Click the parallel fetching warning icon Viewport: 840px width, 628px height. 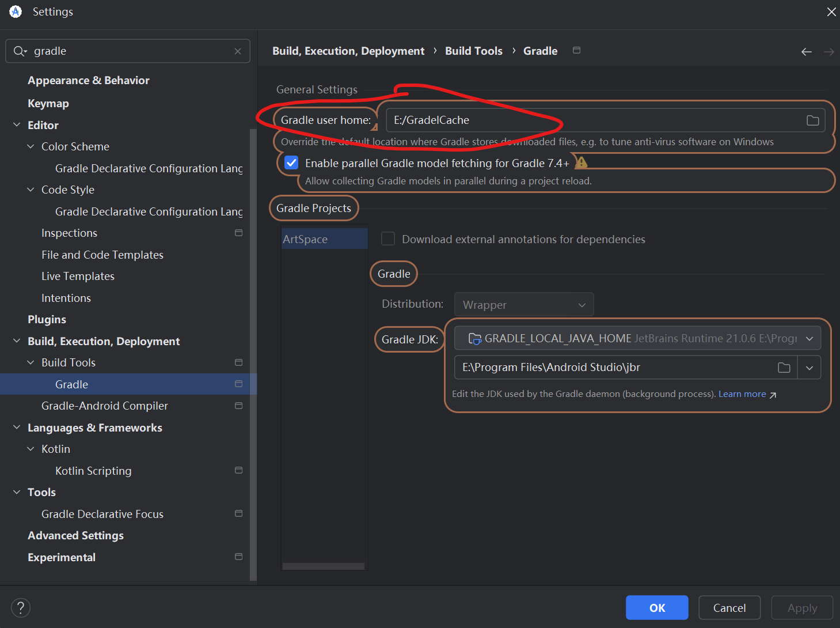click(x=581, y=162)
